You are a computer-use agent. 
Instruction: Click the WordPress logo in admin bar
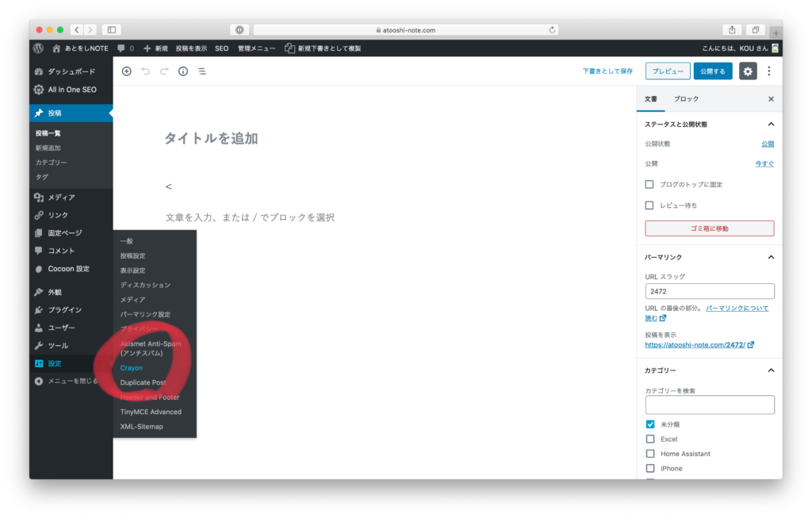pos(38,48)
